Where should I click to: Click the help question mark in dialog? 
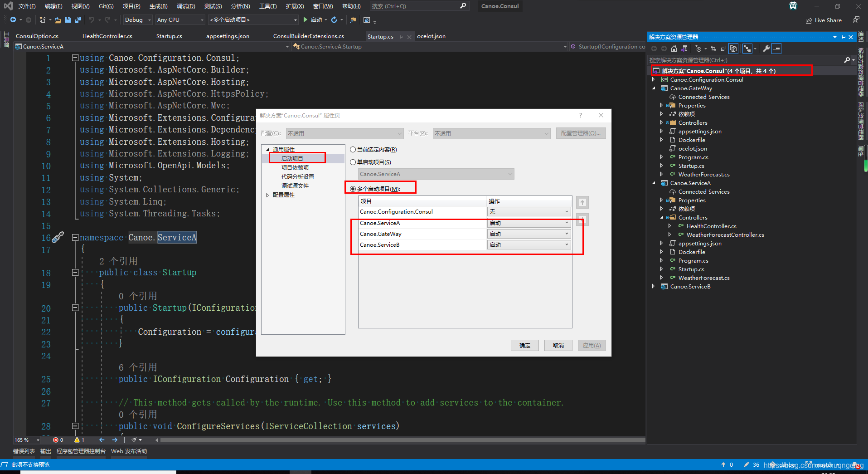tap(580, 115)
